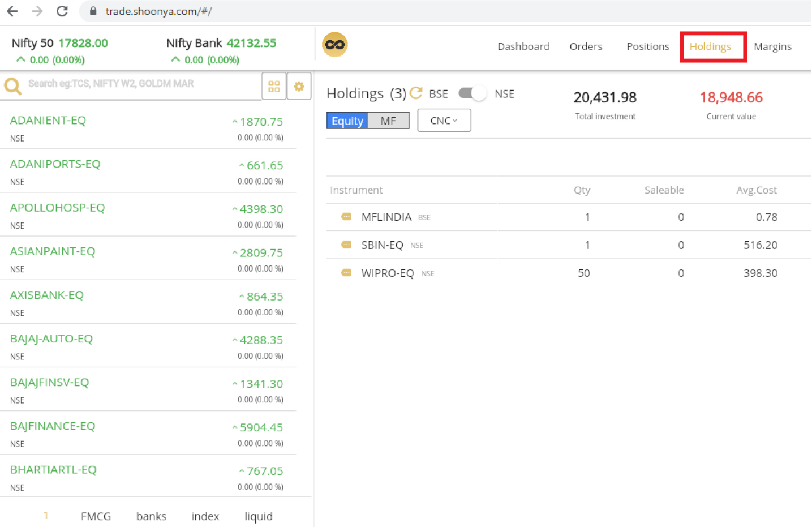Go to the Orders tab
The image size is (812, 527).
pos(586,46)
